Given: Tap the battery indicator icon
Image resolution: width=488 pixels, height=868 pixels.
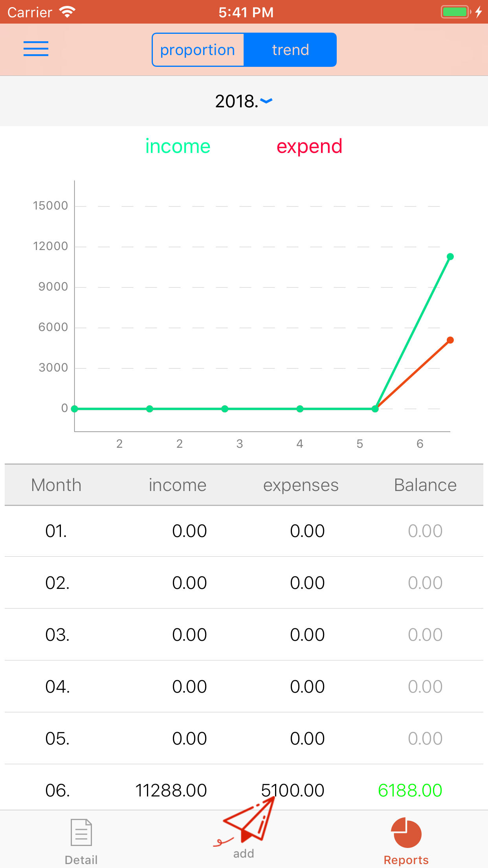Looking at the screenshot, I should 455,12.
